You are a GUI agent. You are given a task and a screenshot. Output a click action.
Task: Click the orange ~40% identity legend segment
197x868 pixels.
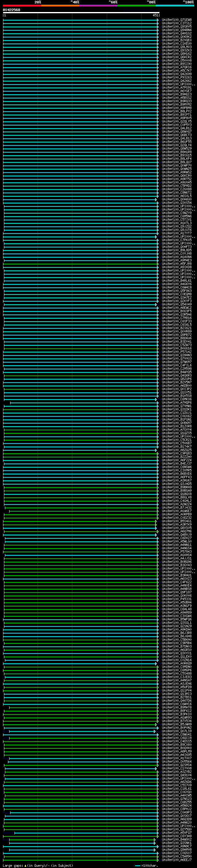pos(60,6)
